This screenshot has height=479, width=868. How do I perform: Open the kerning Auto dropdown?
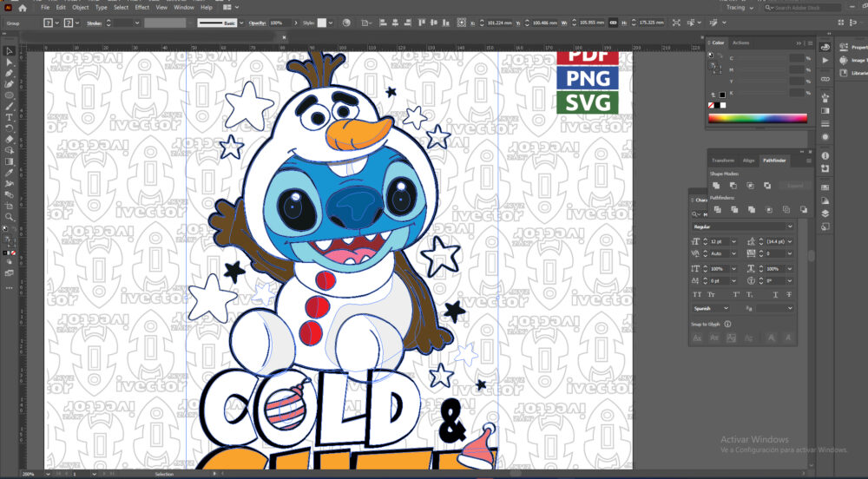point(733,253)
